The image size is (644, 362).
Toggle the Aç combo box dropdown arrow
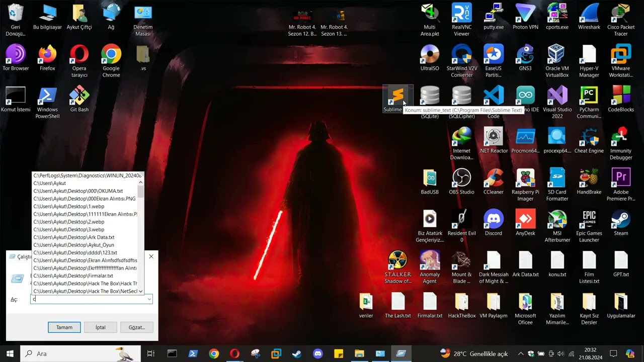point(149,299)
